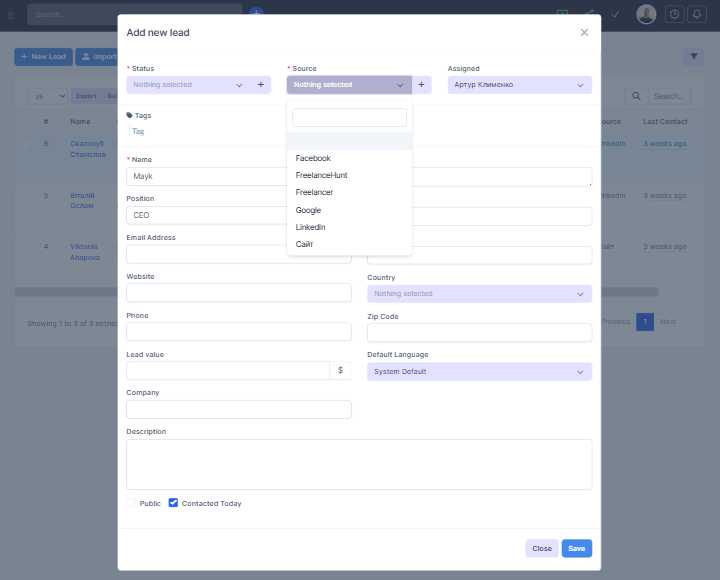Uncheck the Contacted Today checkbox
720x580 pixels.
173,503
